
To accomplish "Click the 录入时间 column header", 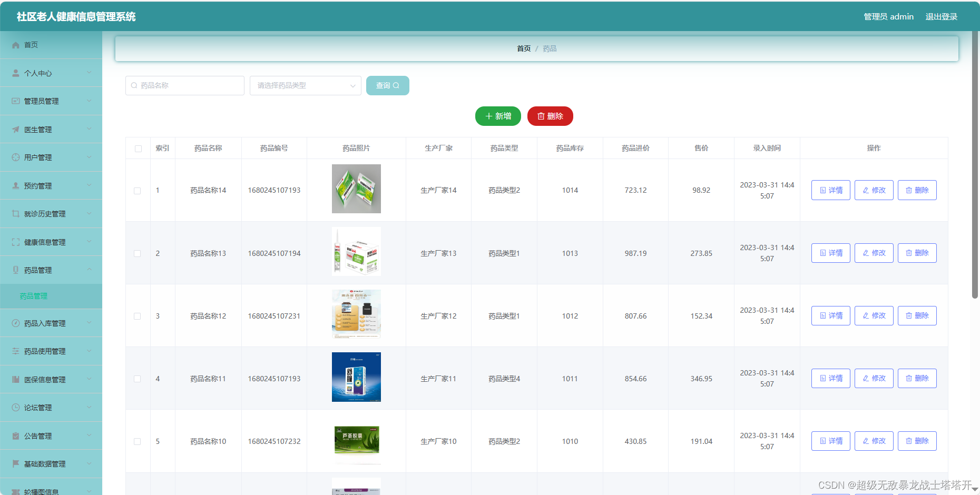I will point(767,148).
